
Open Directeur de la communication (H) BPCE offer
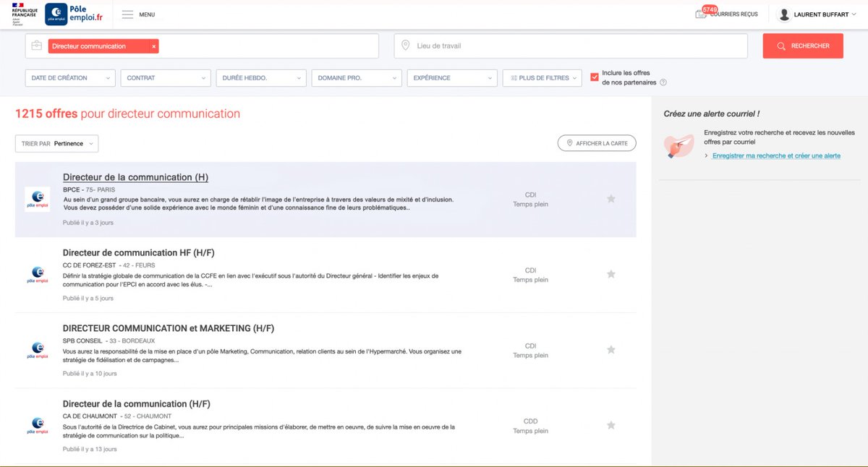(x=135, y=177)
